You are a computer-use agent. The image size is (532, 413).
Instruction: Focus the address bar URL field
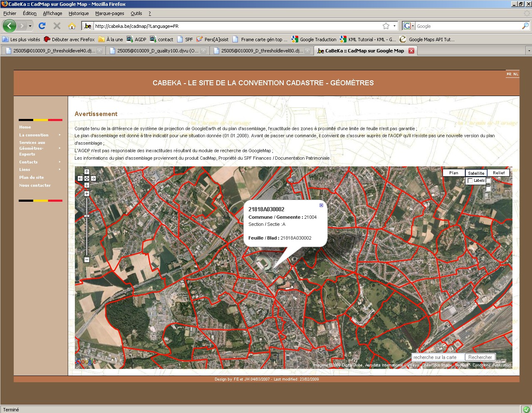(237, 26)
